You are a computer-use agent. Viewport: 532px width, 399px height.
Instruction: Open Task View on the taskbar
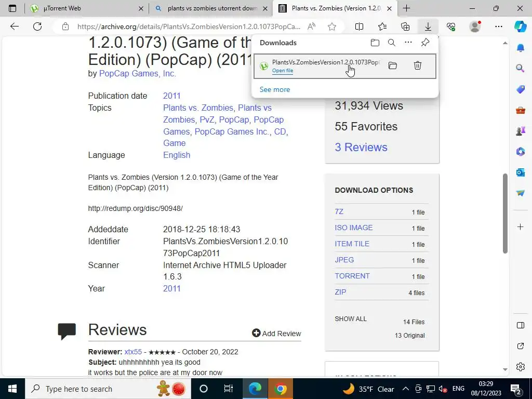(229, 389)
